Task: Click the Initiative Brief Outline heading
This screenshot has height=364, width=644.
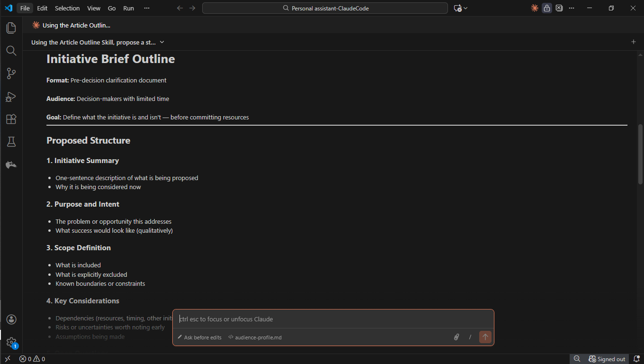Action: coord(111,59)
